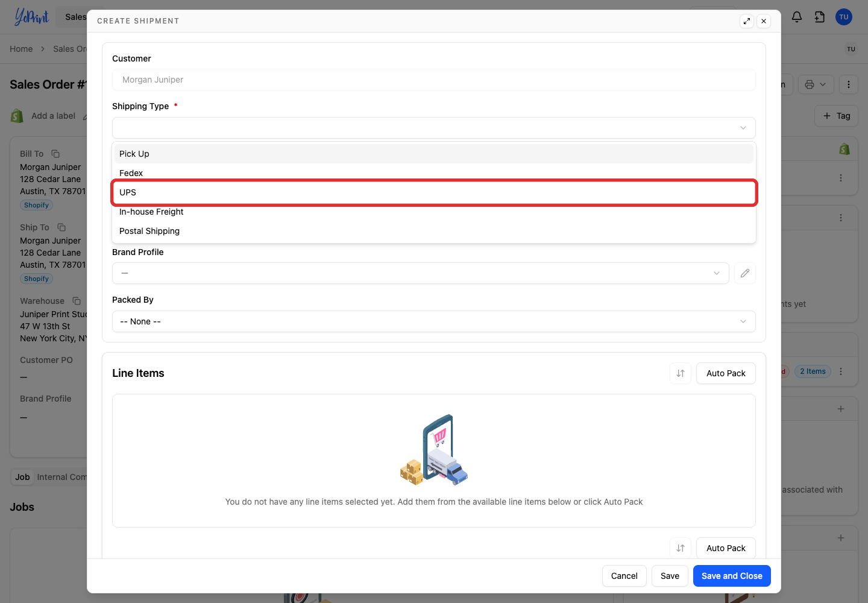The height and width of the screenshot is (603, 868).
Task: Go to Home breadcrumb
Action: [x=21, y=49]
